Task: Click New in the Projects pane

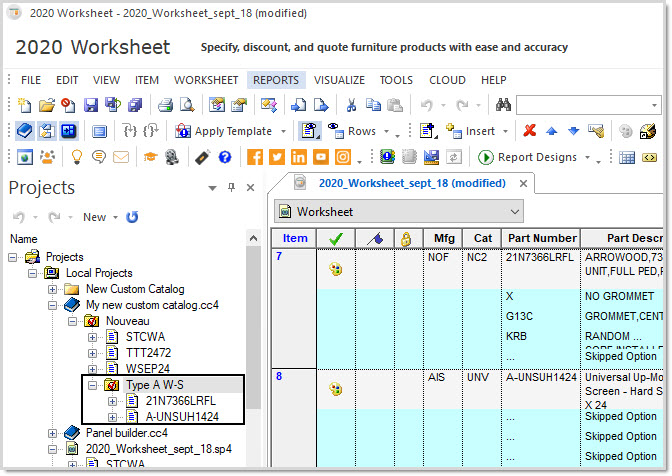Action: 94,217
